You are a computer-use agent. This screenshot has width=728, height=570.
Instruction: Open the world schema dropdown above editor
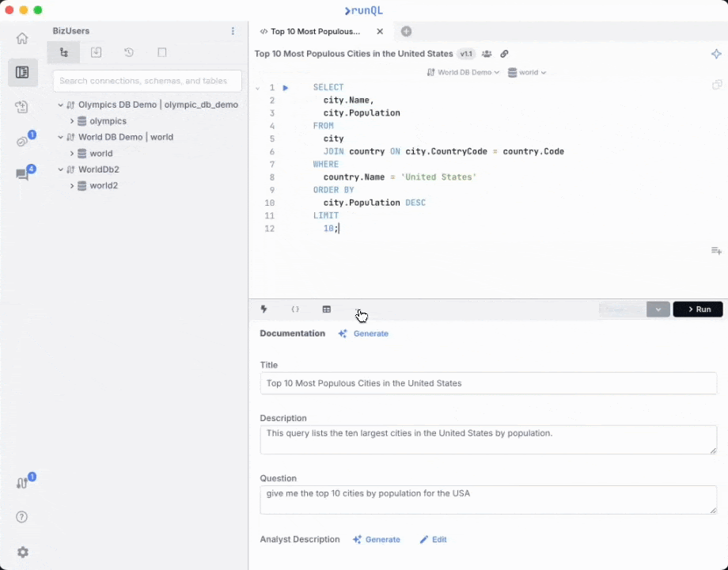pos(527,72)
